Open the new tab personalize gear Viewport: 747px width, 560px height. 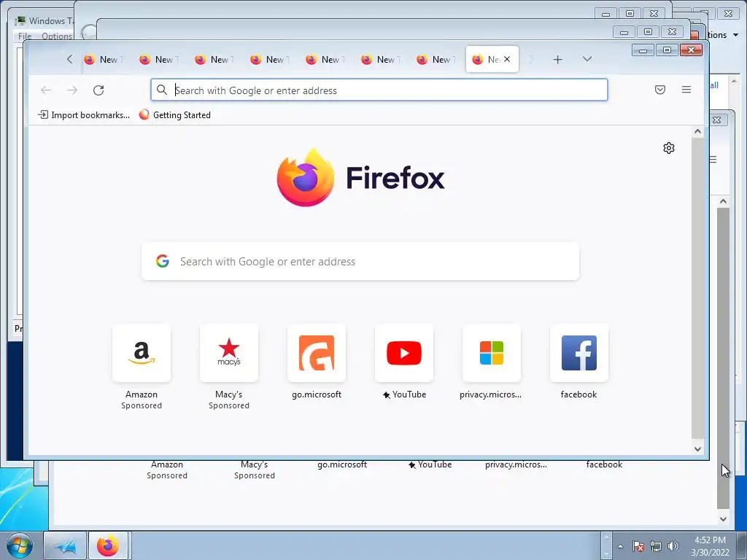point(669,148)
